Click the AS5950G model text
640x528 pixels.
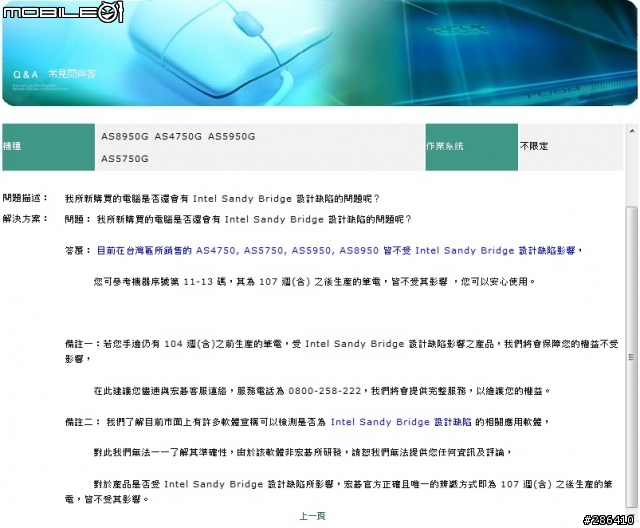click(231, 137)
